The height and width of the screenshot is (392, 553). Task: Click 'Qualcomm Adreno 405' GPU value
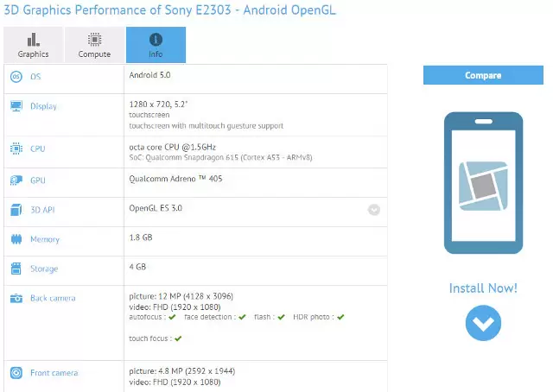click(175, 179)
